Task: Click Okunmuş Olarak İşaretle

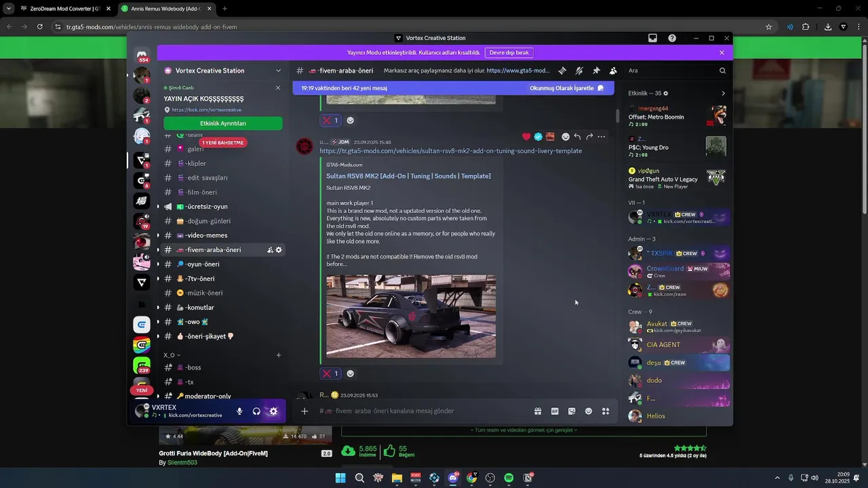Action: 567,88
